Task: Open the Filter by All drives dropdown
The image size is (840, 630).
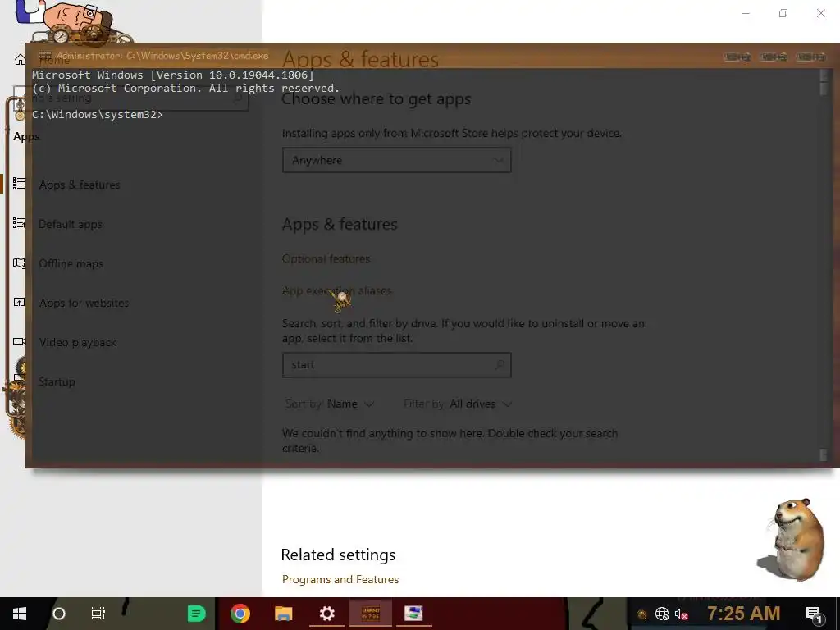Action: point(458,404)
